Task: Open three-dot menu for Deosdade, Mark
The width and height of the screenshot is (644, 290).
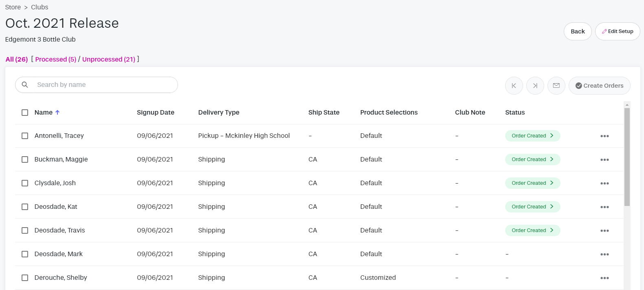Action: [604, 255]
